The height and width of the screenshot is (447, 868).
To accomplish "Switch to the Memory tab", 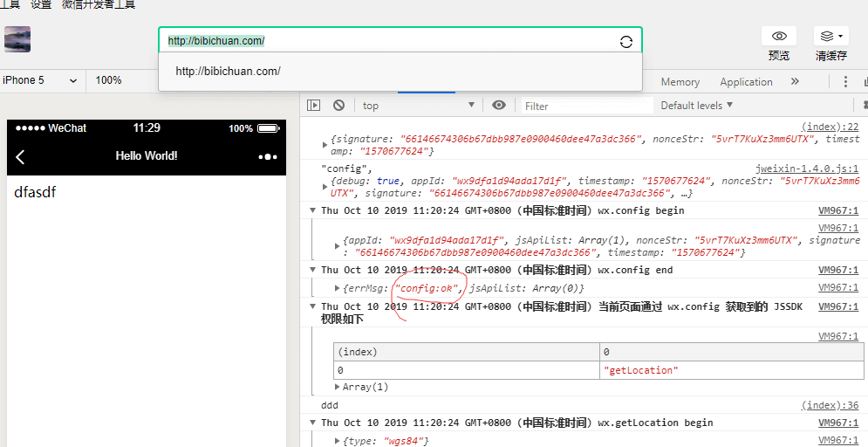I will point(680,82).
